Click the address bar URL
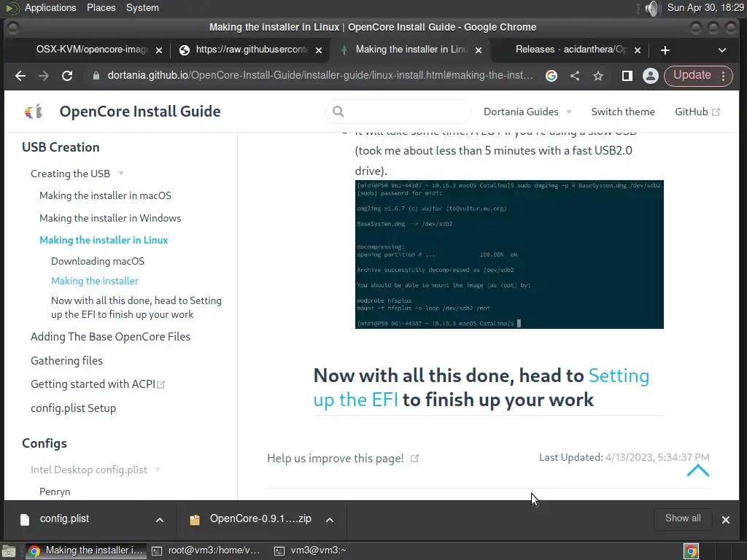 click(x=320, y=76)
